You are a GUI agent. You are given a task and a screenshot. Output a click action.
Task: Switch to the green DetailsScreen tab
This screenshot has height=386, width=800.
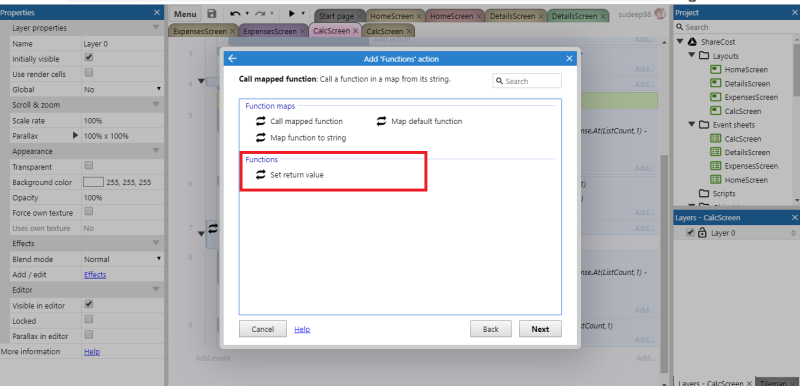pos(578,16)
